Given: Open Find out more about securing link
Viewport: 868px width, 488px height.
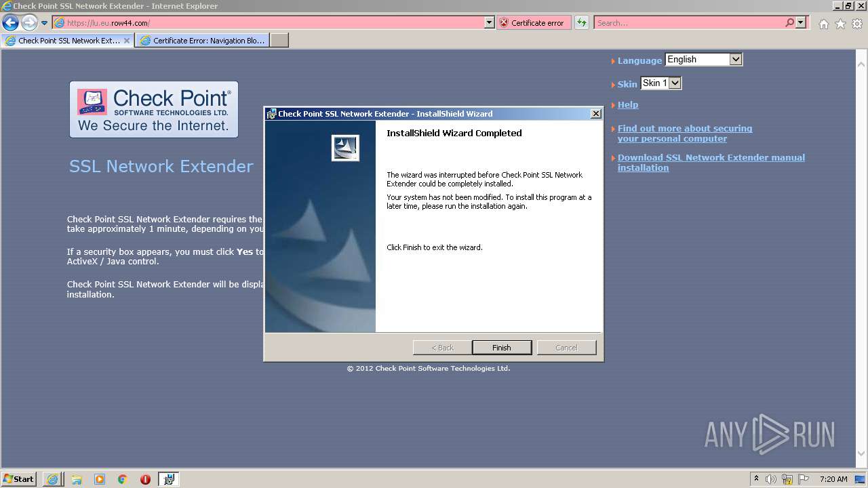Looking at the screenshot, I should 685,134.
